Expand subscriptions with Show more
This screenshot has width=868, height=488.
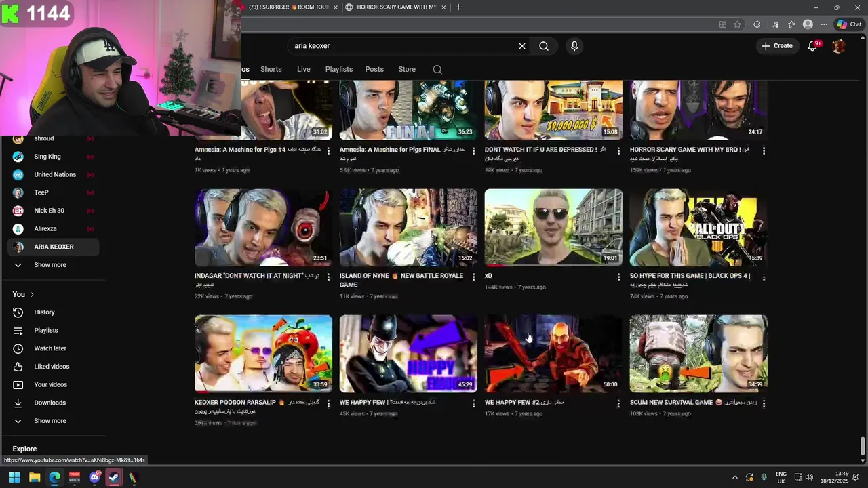coord(54,265)
